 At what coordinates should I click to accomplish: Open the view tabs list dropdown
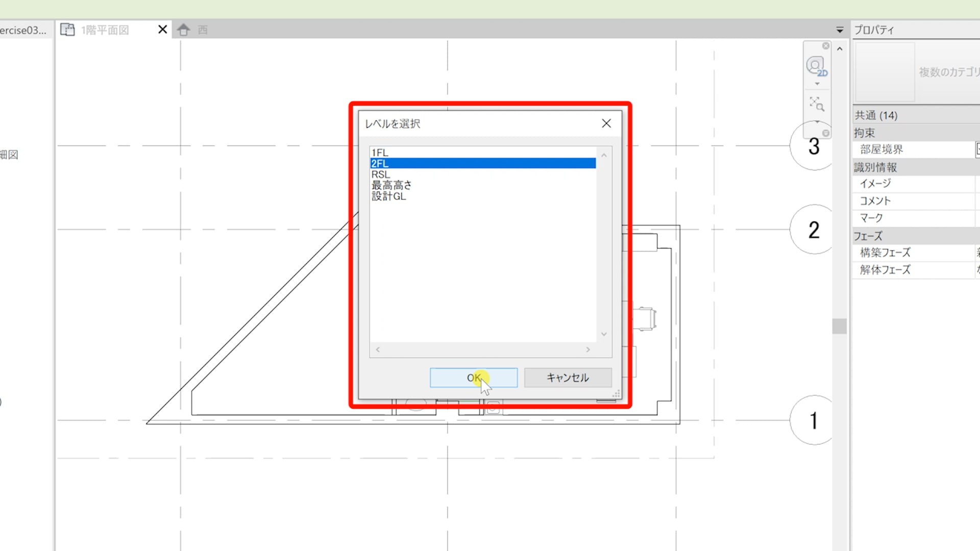point(840,30)
